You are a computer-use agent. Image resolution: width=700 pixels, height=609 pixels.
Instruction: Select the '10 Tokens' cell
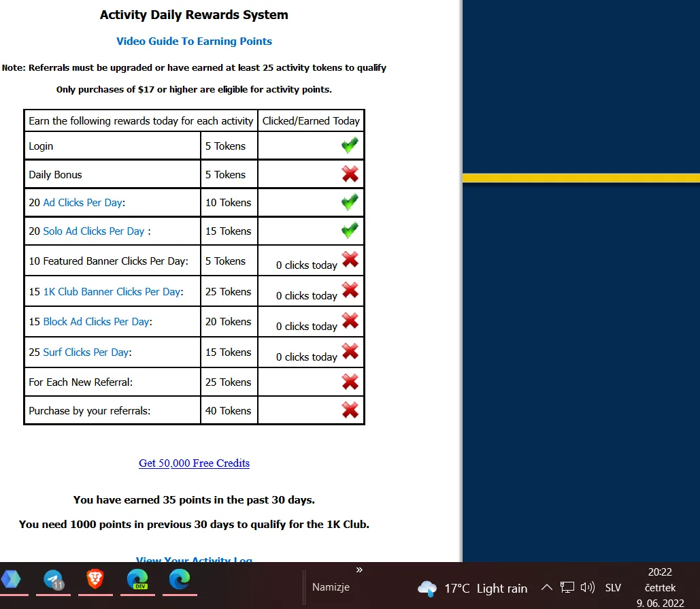click(x=229, y=203)
